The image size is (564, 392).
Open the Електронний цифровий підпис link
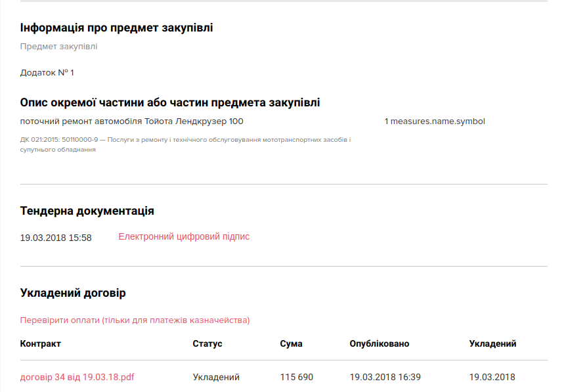coord(184,237)
